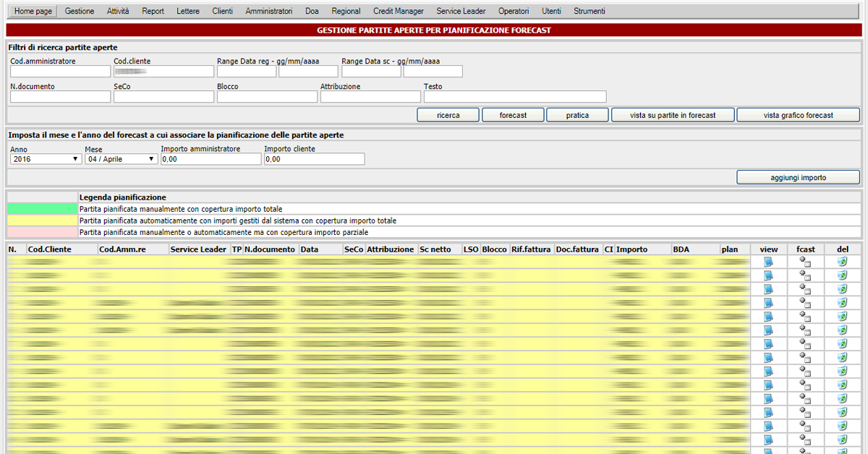Open the Utenti menu
This screenshot has height=454, width=868.
pyautogui.click(x=551, y=12)
